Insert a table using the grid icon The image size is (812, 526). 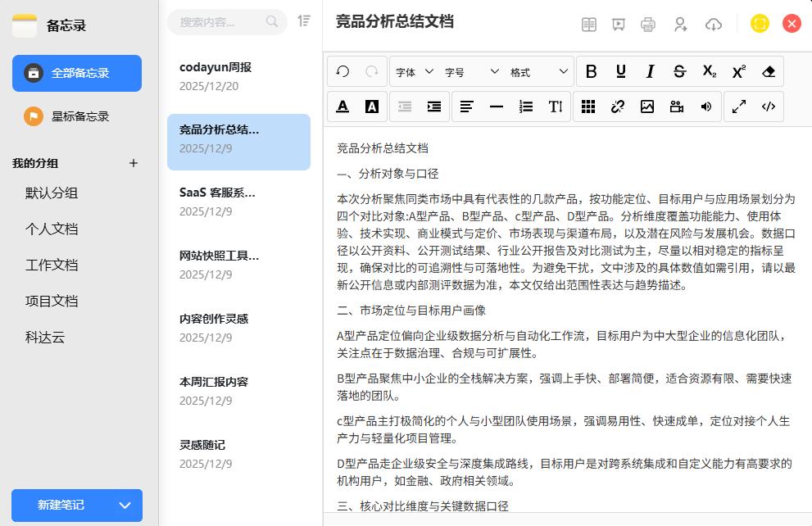(587, 107)
